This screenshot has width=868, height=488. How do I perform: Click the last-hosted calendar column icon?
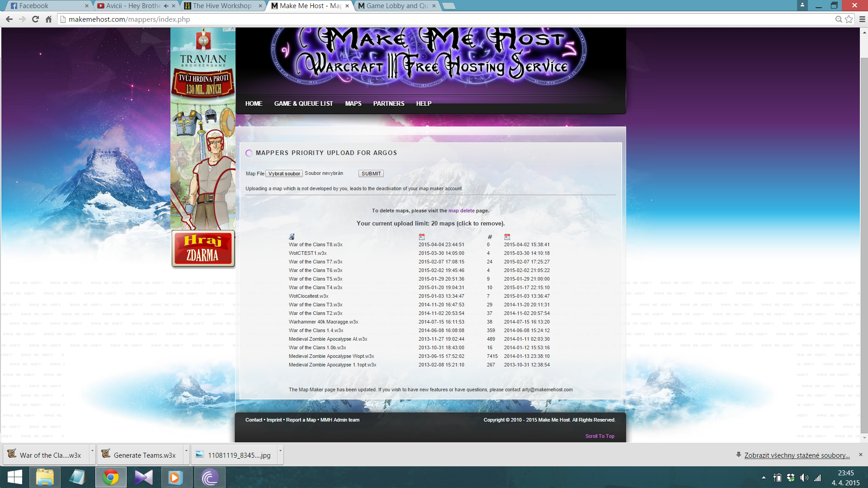tap(507, 237)
